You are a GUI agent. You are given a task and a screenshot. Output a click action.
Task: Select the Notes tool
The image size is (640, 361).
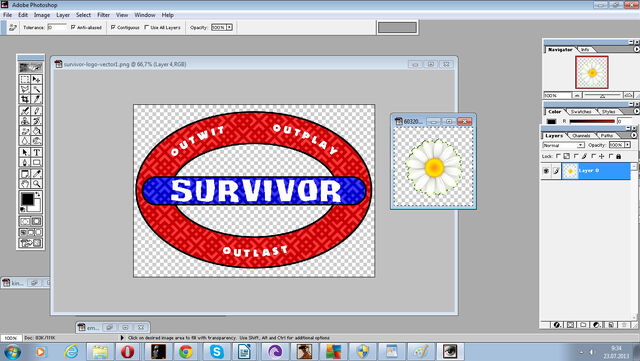(25, 174)
